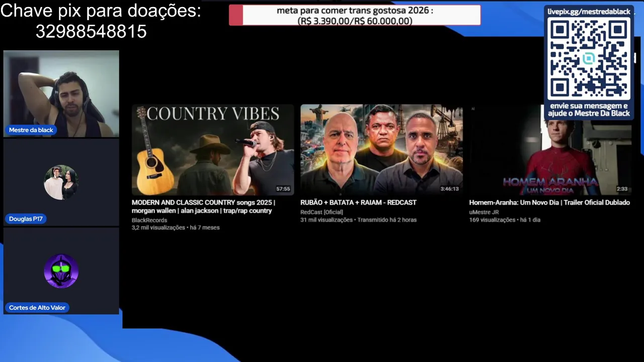644x362 pixels.
Task: Click the livepix QR code
Action: tap(589, 59)
